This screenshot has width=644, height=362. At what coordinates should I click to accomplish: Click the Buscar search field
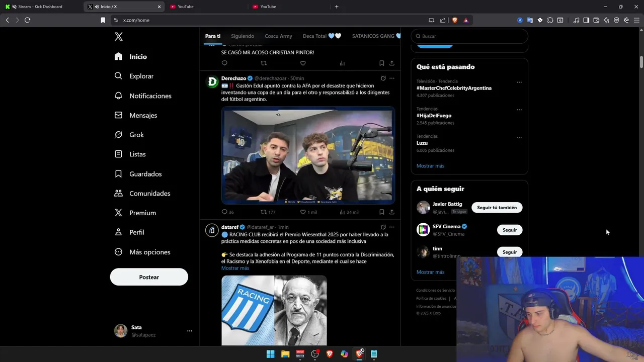click(469, 36)
